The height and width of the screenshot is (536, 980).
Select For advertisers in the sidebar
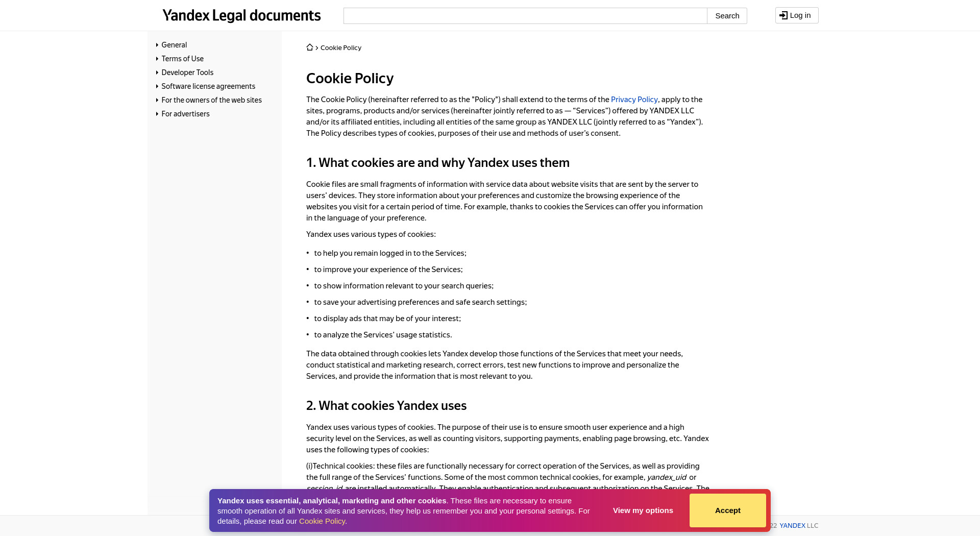(x=185, y=114)
